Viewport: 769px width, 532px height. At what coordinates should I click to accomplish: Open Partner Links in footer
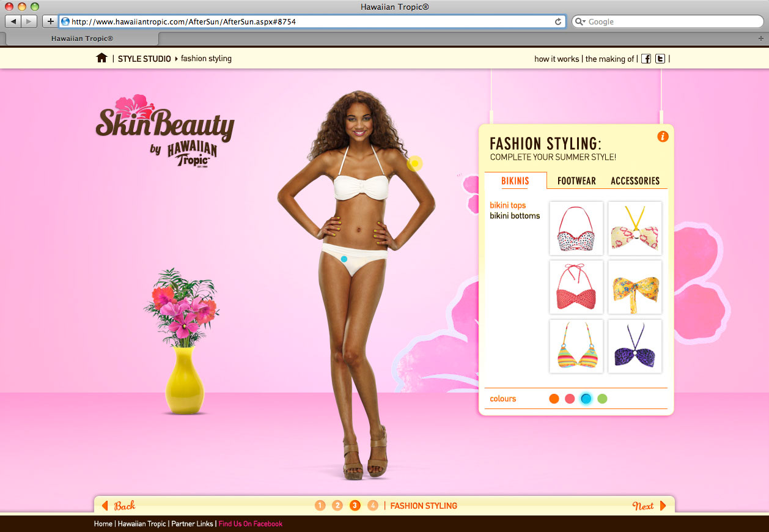coord(193,524)
